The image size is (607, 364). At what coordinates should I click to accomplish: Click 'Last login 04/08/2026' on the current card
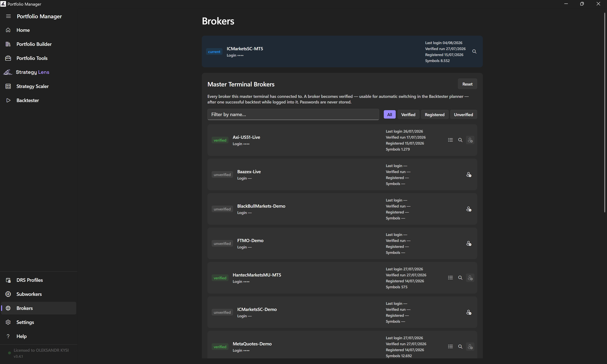tap(443, 43)
